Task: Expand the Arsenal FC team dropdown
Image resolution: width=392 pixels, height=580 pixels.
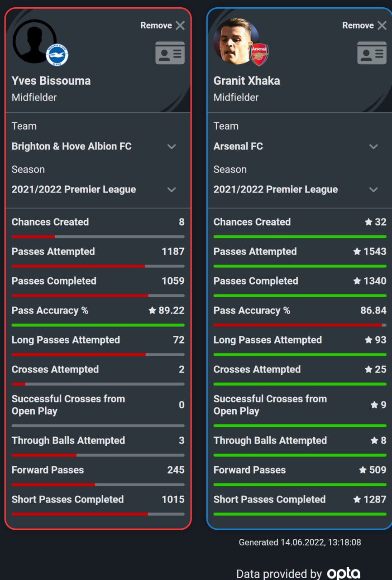Action: pos(373,146)
